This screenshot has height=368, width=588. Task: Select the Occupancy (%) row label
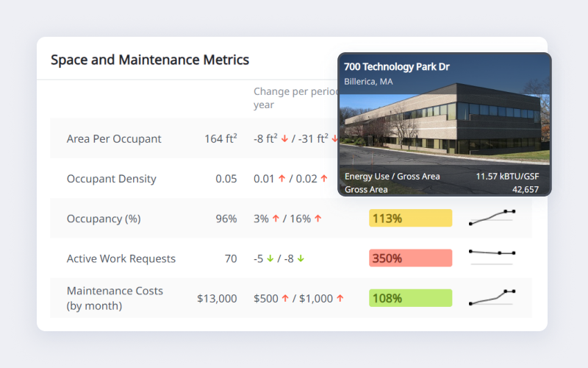104,219
